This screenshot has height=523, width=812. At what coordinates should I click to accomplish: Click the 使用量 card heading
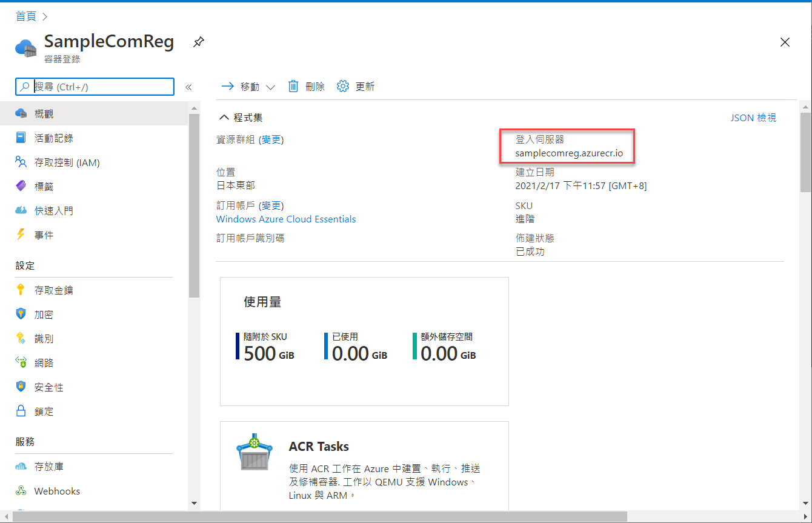(x=262, y=302)
